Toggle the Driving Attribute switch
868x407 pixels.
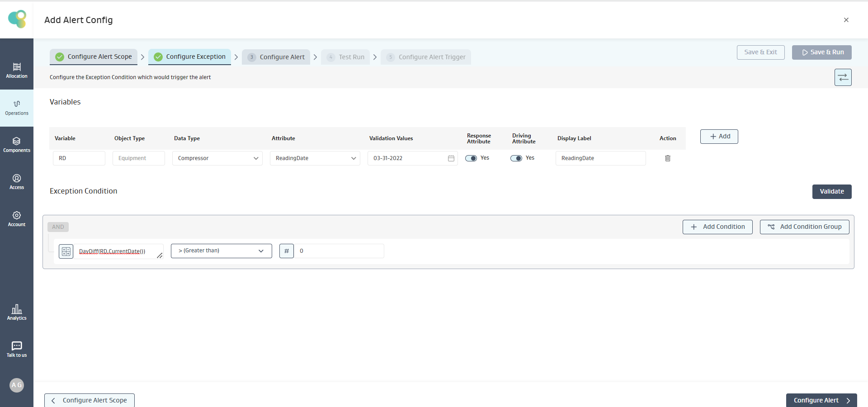(x=516, y=158)
